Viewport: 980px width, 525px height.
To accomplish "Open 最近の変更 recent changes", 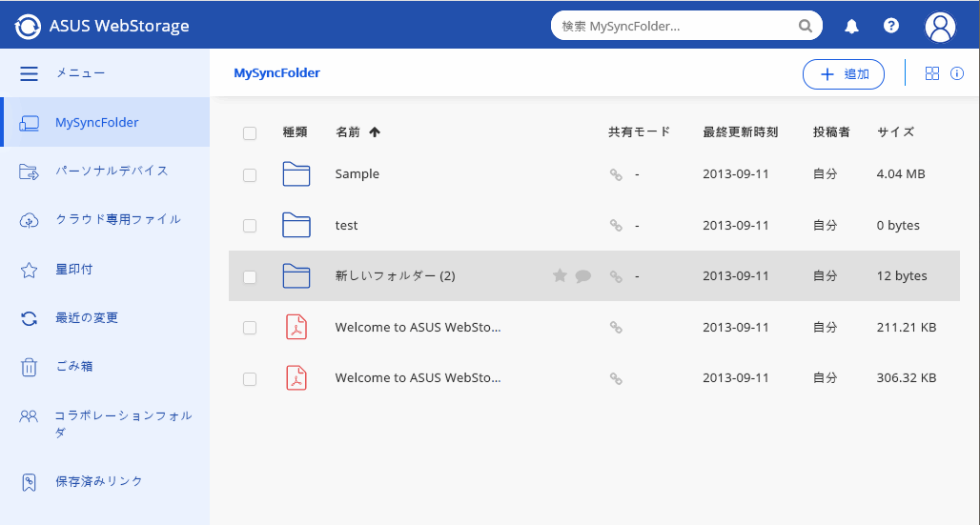I will coord(105,318).
